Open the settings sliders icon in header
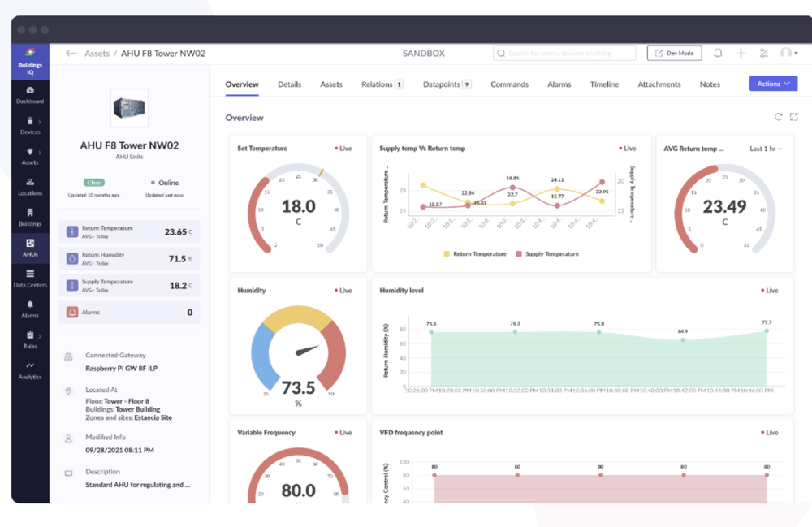Screen dimensions: 812x527 tap(764, 53)
